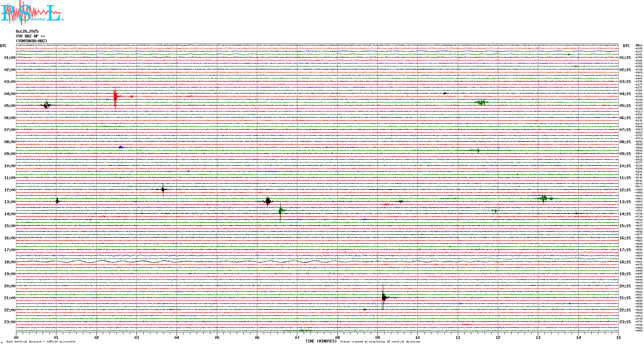The width and height of the screenshot is (644, 346).
Task: Click the (VOMVOKOU-HHZ) station name
Action: (x=31, y=41)
